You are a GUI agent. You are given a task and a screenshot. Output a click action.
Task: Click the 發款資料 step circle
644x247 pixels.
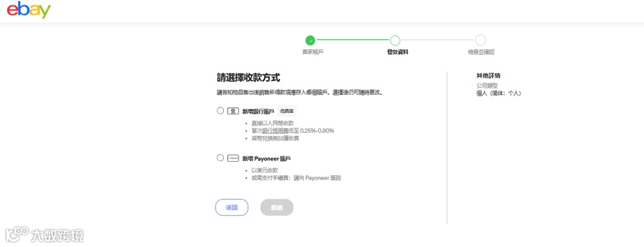click(395, 41)
